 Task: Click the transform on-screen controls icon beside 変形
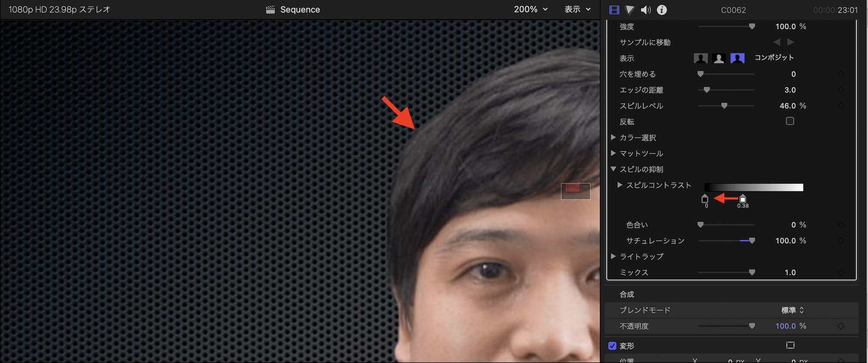pyautogui.click(x=790, y=346)
